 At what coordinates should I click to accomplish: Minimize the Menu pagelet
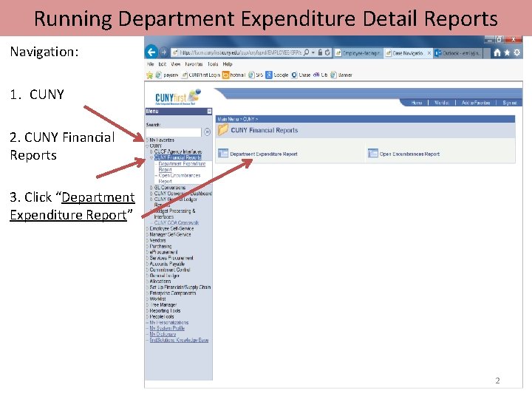(209, 112)
